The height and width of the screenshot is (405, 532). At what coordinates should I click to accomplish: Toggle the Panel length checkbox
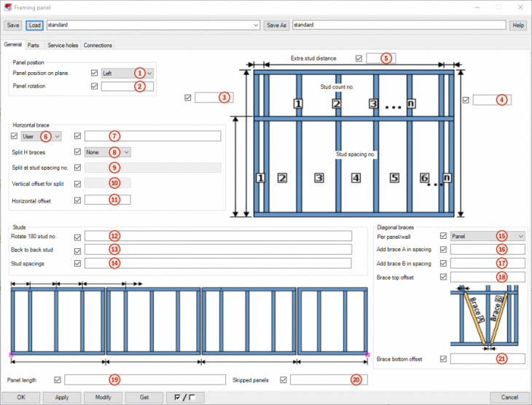point(58,380)
